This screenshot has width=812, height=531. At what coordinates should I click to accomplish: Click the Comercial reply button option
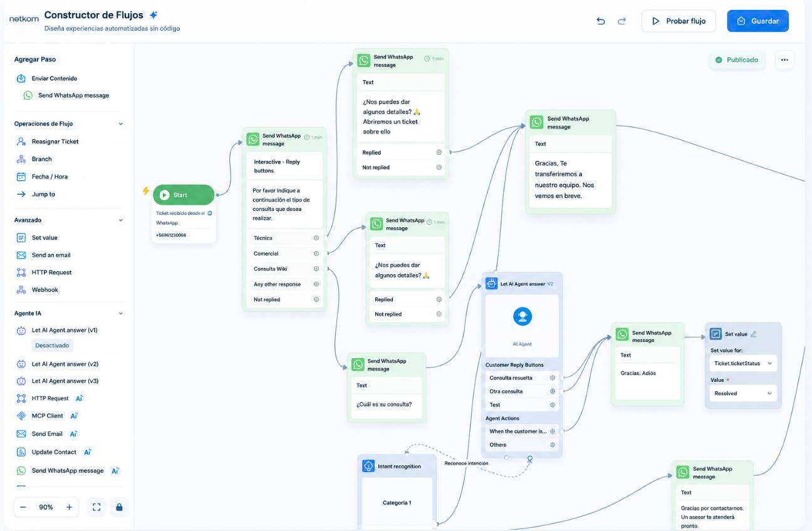click(284, 254)
